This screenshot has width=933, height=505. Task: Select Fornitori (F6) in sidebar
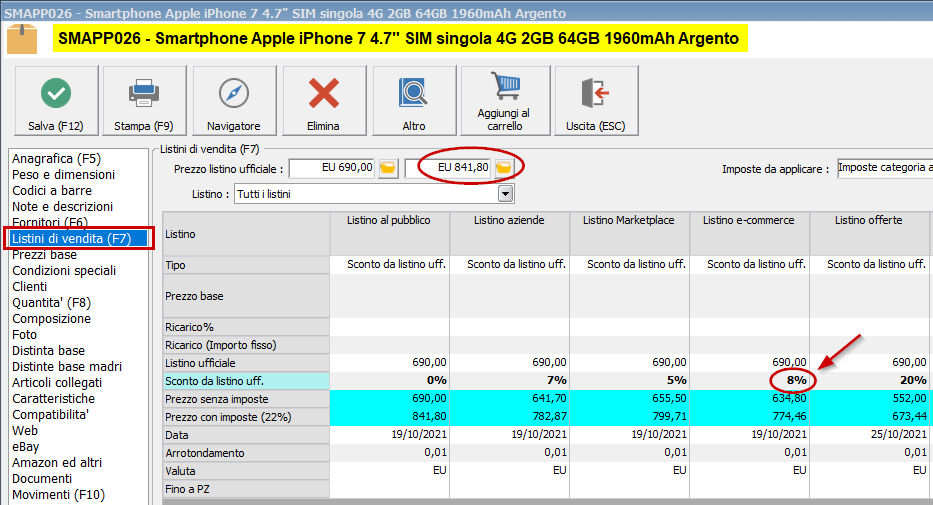pyautogui.click(x=50, y=222)
